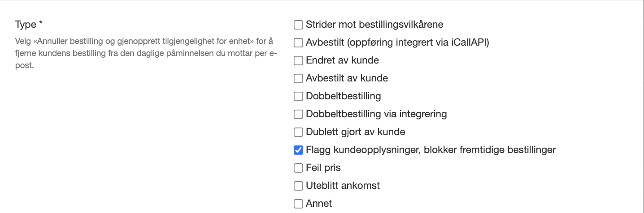Viewport: 644px width, 213px height.
Task: Click the 'Uteblitt ankomst' label text
Action: coord(343,186)
